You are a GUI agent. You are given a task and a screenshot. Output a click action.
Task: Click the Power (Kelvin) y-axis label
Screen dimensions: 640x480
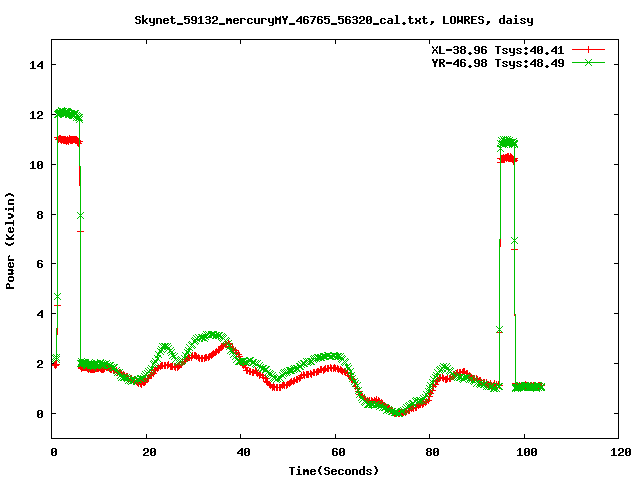coord(10,241)
